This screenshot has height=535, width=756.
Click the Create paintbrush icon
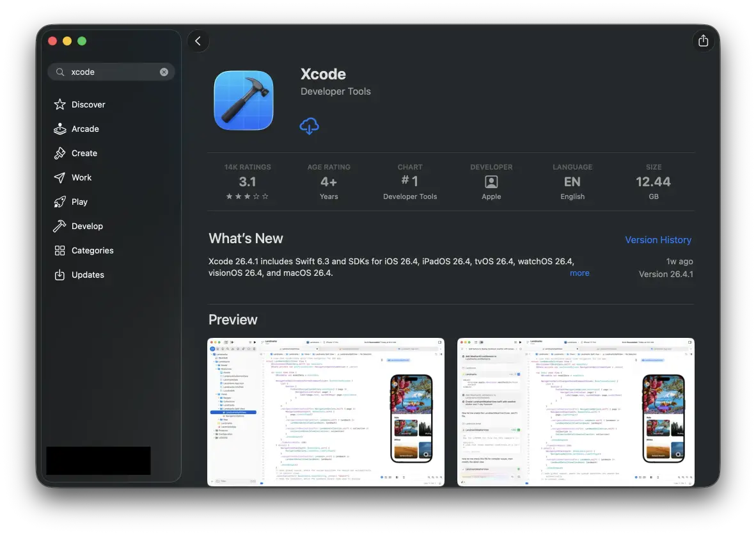(x=59, y=153)
